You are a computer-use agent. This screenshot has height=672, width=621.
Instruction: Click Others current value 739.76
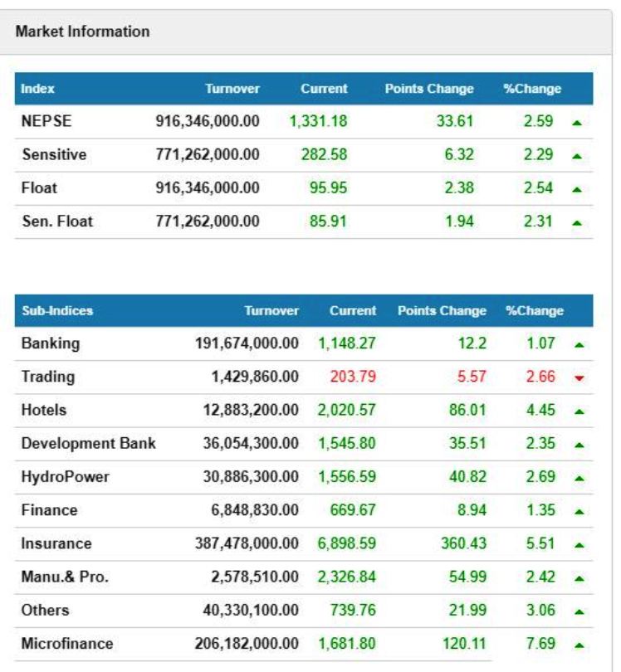(x=353, y=611)
